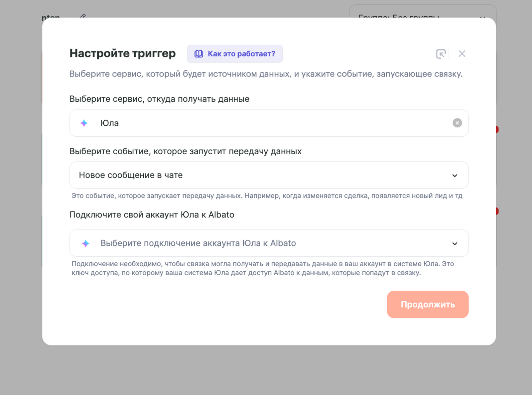Click the lower red marker at dialog's right edge
This screenshot has height=395, width=532.
click(x=497, y=211)
